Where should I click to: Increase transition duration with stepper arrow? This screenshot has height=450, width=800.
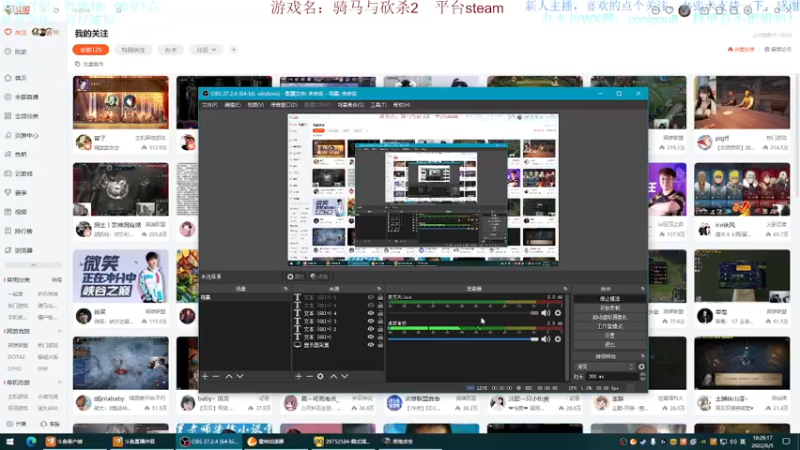(642, 374)
